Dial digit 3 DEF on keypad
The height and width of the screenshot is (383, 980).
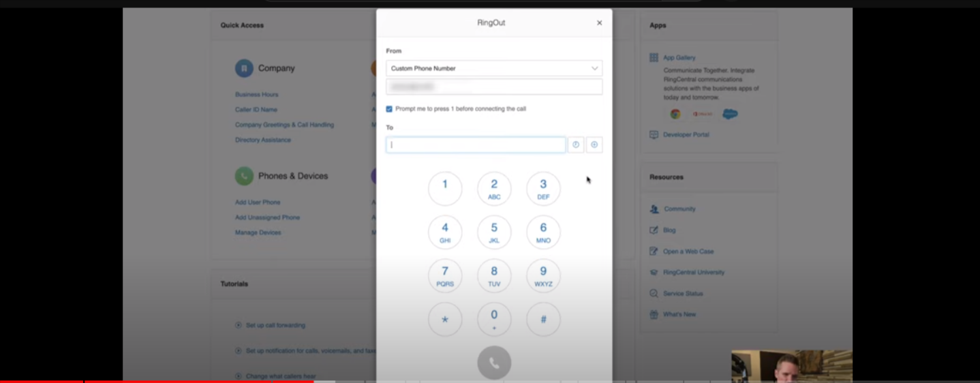[543, 189]
